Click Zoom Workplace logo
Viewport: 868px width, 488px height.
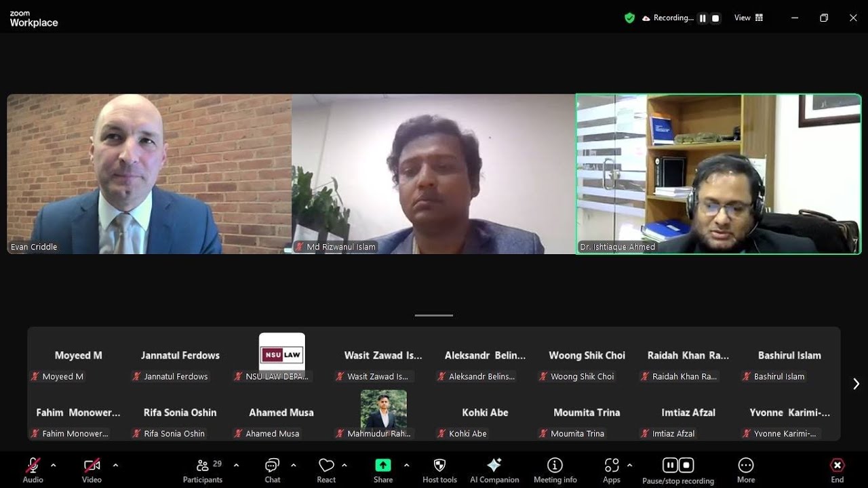[34, 19]
